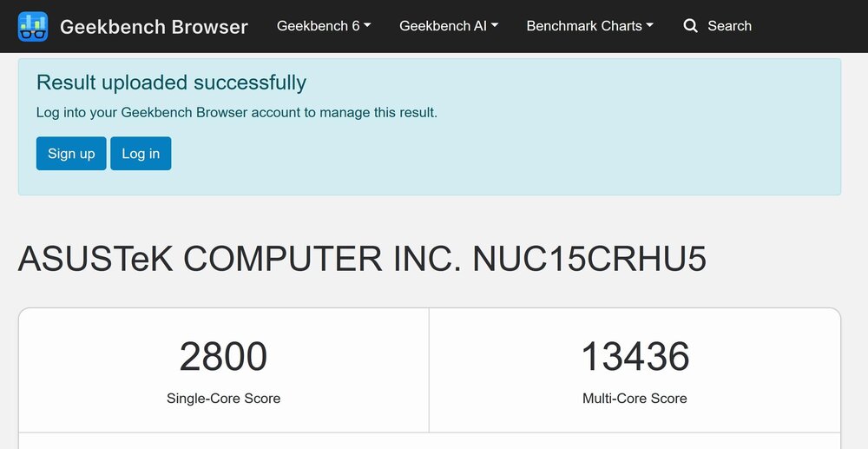Click the NUC15CRHU5 result heading
This screenshot has width=868, height=449.
pos(362,259)
